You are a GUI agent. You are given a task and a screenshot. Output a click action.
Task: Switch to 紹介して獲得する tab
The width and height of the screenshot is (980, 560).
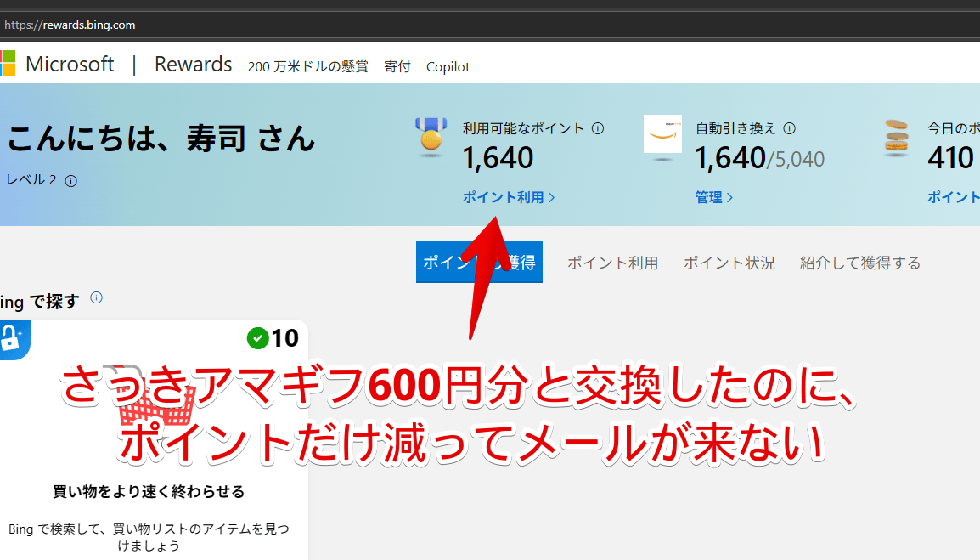pyautogui.click(x=860, y=263)
